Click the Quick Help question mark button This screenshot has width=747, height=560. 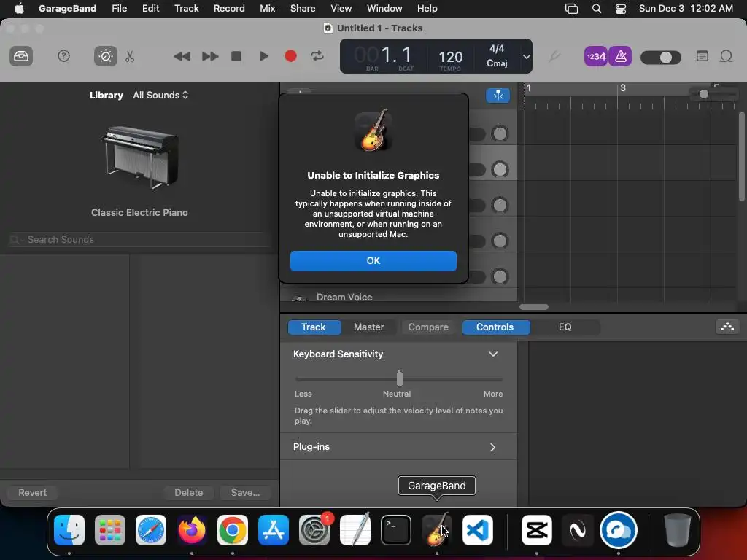[63, 56]
